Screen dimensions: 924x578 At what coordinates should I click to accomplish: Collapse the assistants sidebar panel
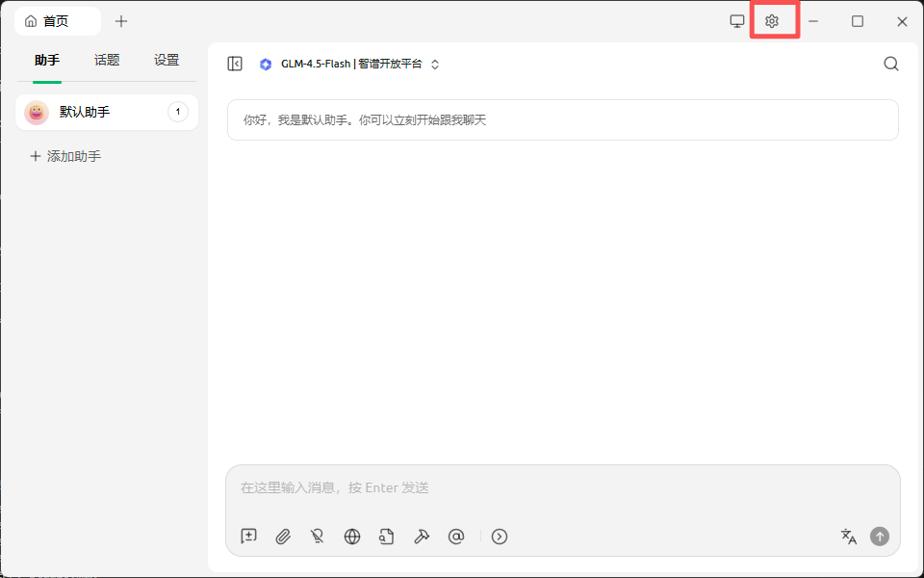pyautogui.click(x=234, y=63)
